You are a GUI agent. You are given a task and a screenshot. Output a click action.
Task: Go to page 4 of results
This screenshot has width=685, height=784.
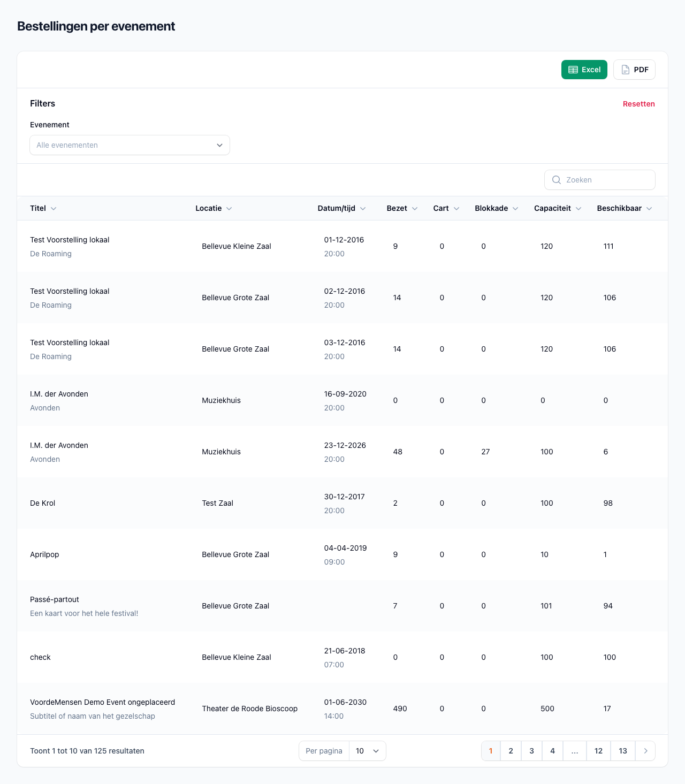point(552,751)
